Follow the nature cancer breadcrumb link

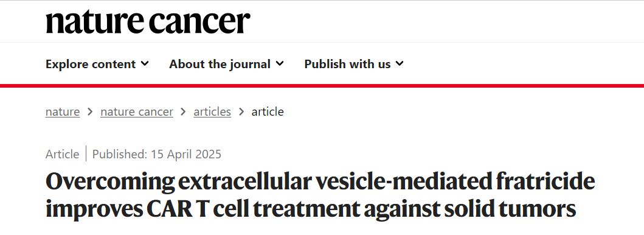137,112
